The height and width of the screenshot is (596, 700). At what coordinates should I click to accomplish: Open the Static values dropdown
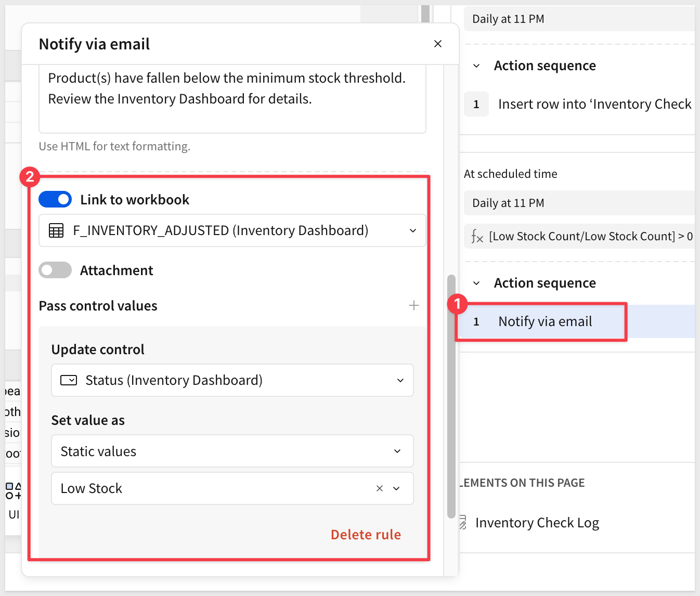[x=397, y=451]
